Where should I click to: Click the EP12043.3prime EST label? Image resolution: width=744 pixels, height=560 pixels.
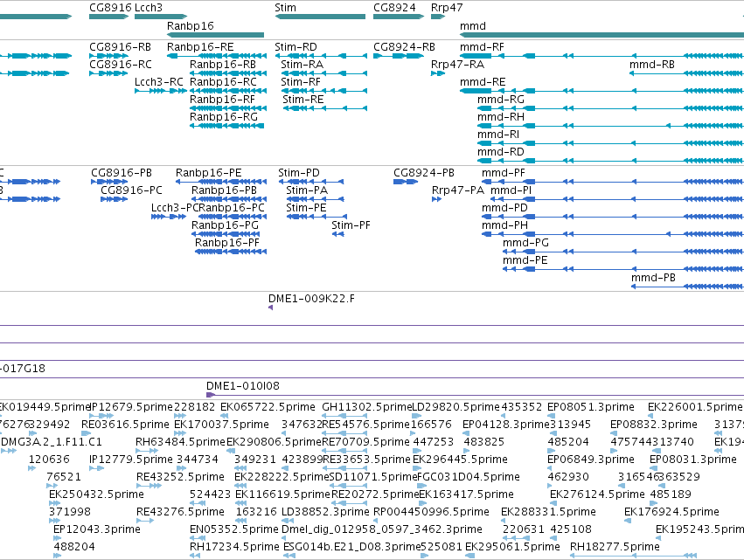(97, 529)
